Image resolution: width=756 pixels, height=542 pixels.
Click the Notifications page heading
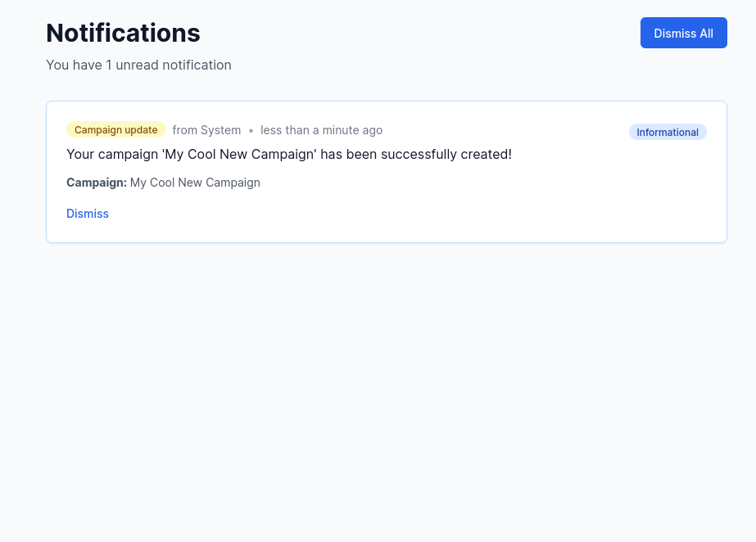[x=123, y=33]
